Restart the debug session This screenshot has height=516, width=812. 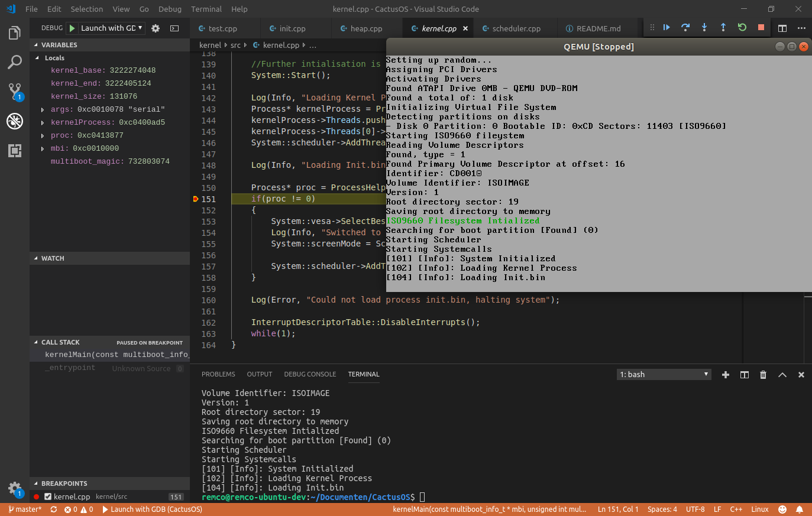742,28
